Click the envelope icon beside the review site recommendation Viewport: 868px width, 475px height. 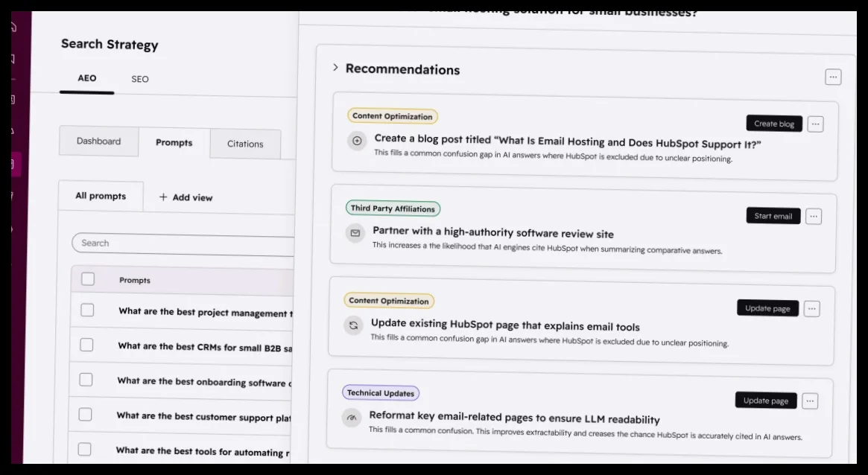pyautogui.click(x=355, y=233)
